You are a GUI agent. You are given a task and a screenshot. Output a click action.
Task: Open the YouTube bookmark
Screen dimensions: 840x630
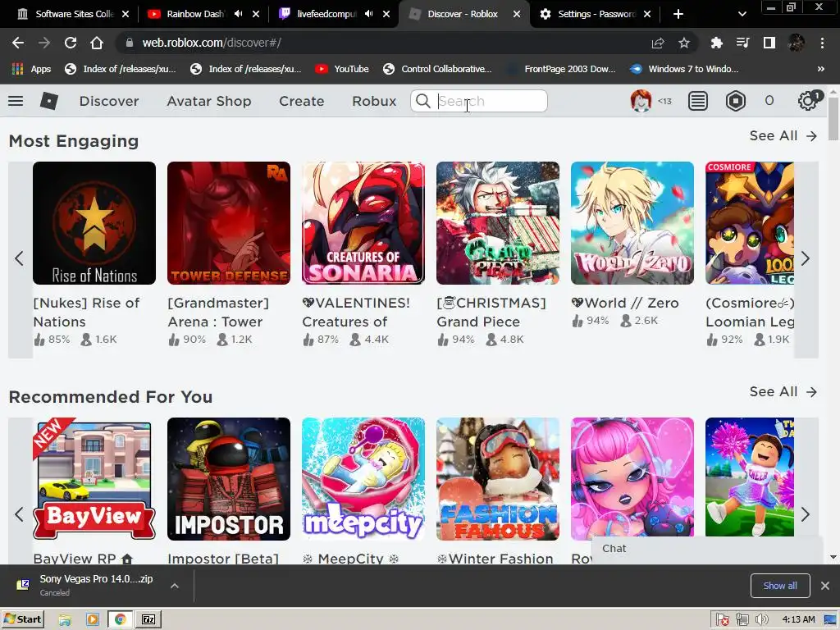pyautogui.click(x=342, y=69)
